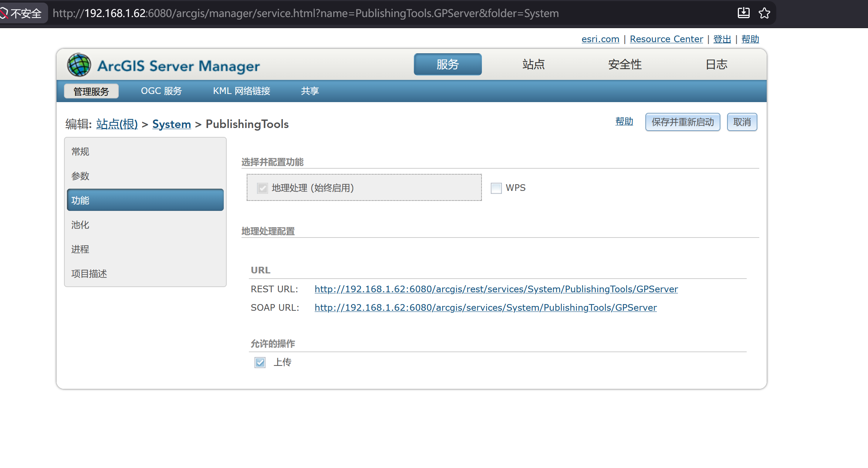Enable the WPS capability checkbox

[x=496, y=188]
